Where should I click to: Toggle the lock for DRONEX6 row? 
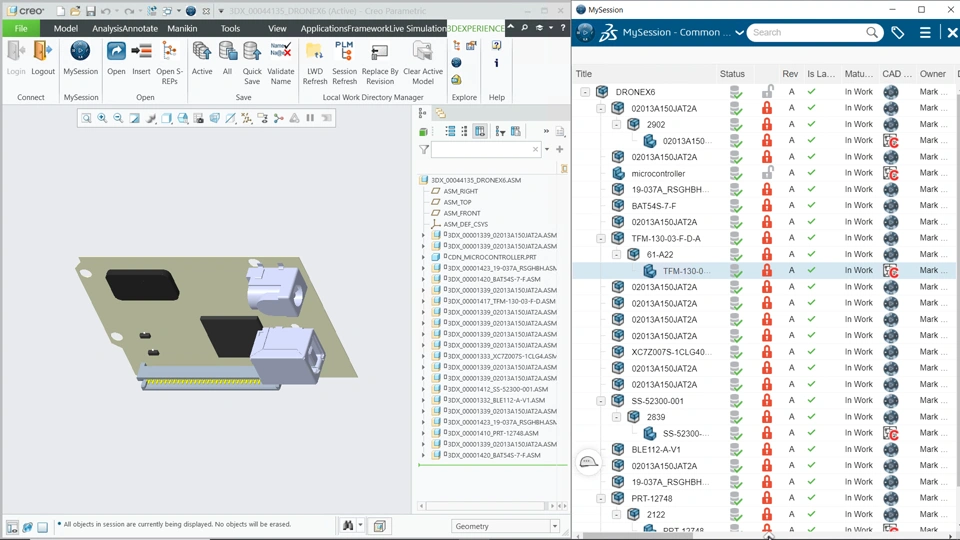pyautogui.click(x=767, y=92)
